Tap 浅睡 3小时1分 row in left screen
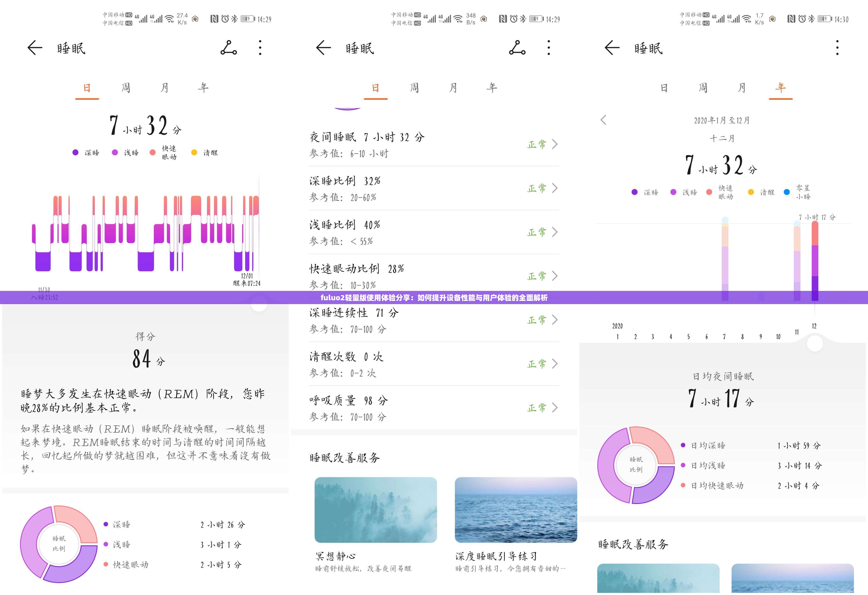 [x=172, y=544]
